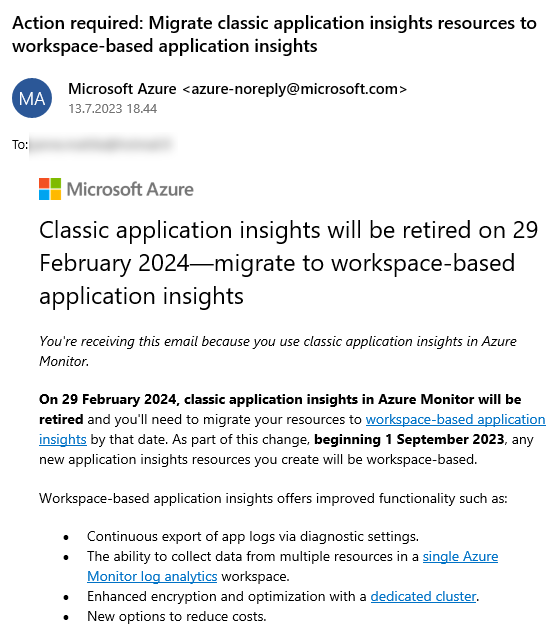Image resolution: width=560 pixels, height=628 pixels.
Task: Open the single Azure Monitor log analytics link
Action: point(460,557)
